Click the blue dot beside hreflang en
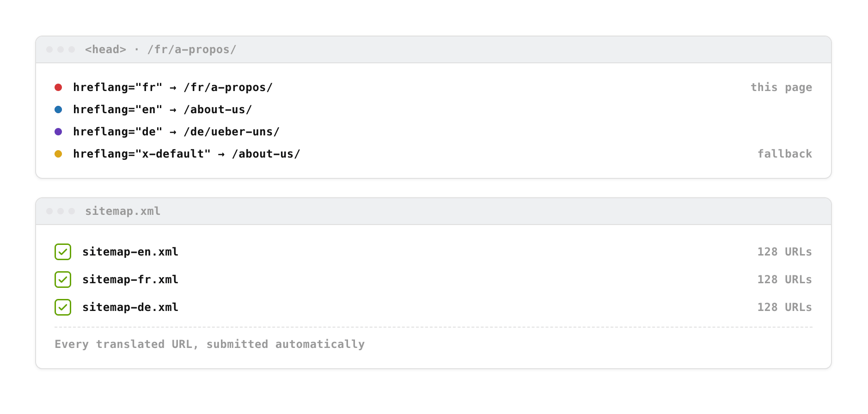The height and width of the screenshot is (414, 868). tap(58, 110)
